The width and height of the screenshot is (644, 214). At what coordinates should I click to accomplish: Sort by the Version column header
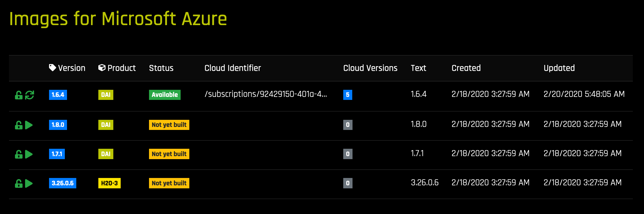(x=72, y=68)
